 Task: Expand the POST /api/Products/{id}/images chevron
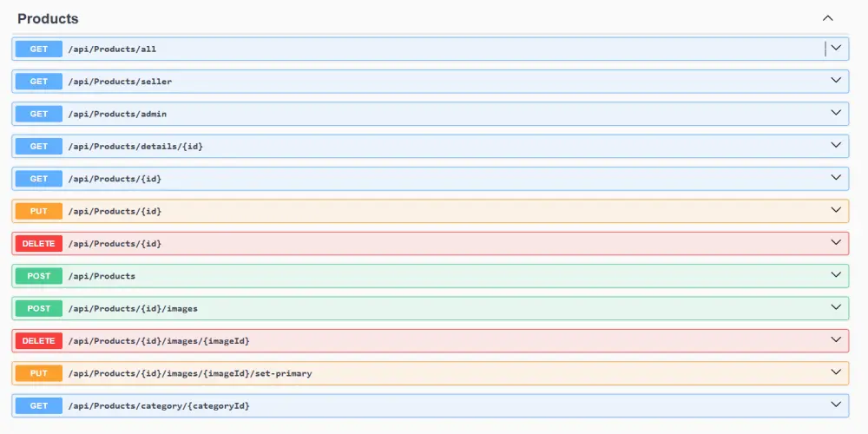coord(836,307)
